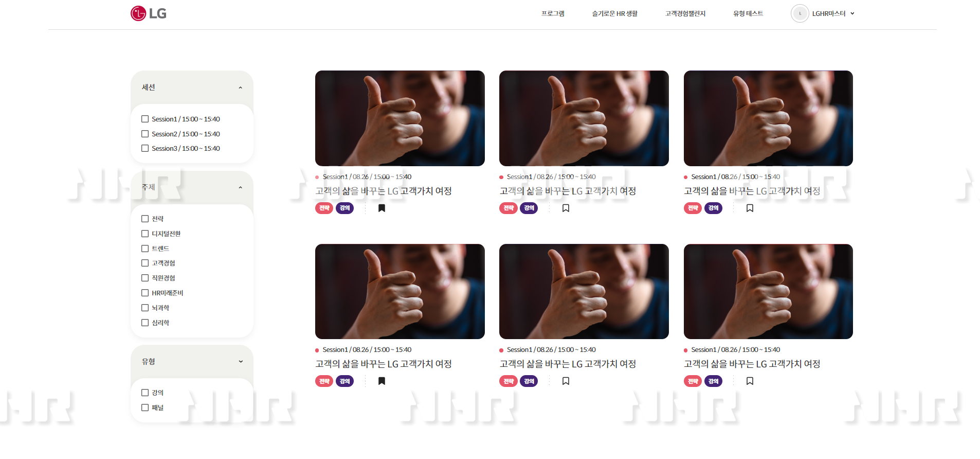Collapse the 세션 filter section
The image size is (980, 459).
(240, 87)
